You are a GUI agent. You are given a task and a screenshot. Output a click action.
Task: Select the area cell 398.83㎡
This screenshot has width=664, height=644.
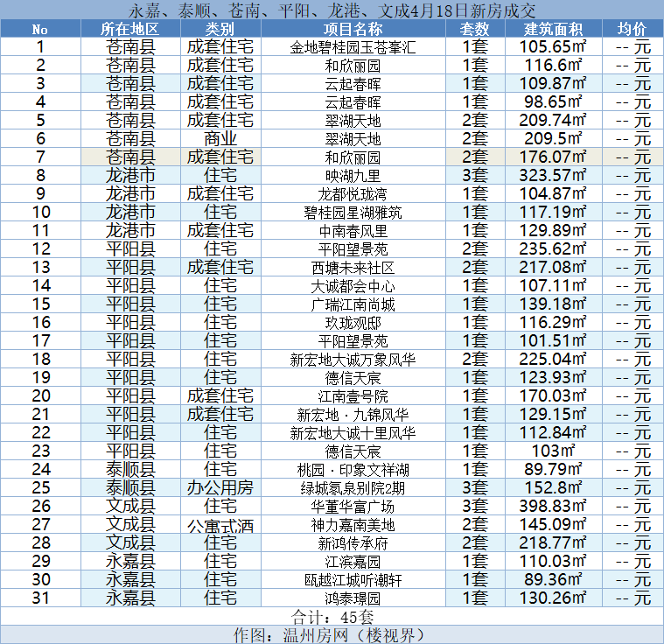pyautogui.click(x=553, y=507)
